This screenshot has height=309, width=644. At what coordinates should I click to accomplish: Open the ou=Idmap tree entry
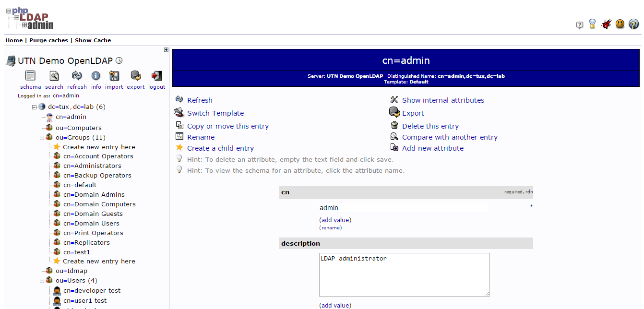point(72,271)
